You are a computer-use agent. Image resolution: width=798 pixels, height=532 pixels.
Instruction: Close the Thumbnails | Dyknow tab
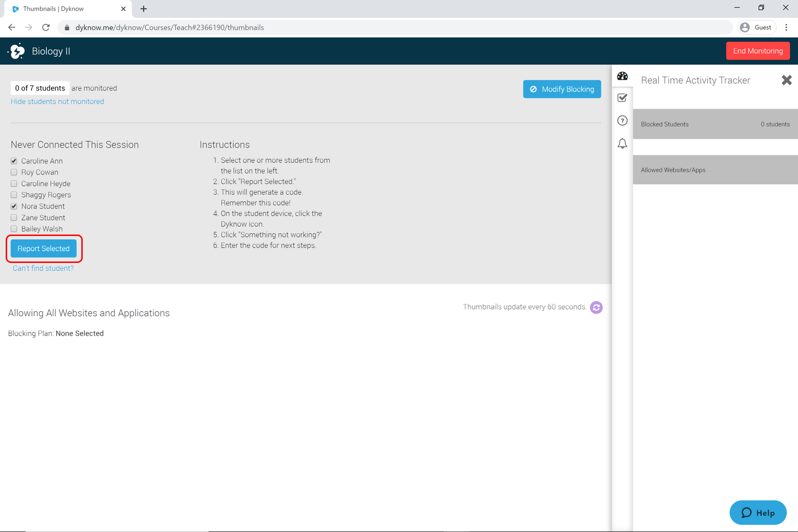(x=123, y=9)
